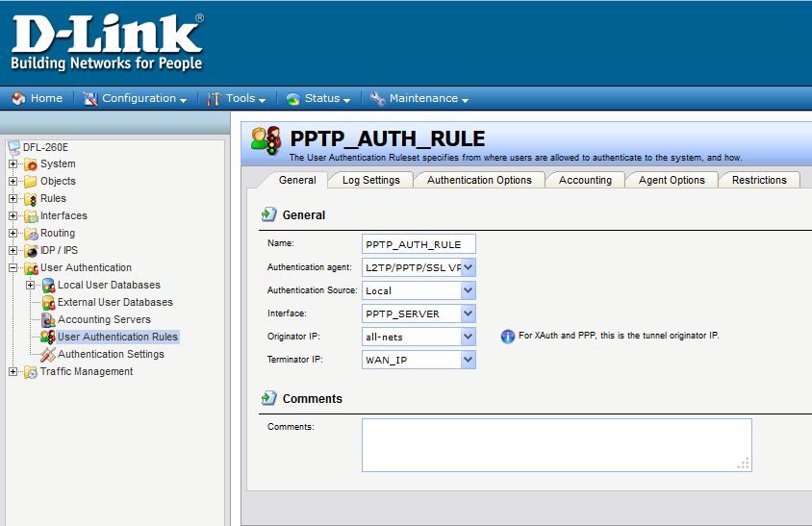Expand the System tree node
The height and width of the screenshot is (526, 812).
point(13,163)
